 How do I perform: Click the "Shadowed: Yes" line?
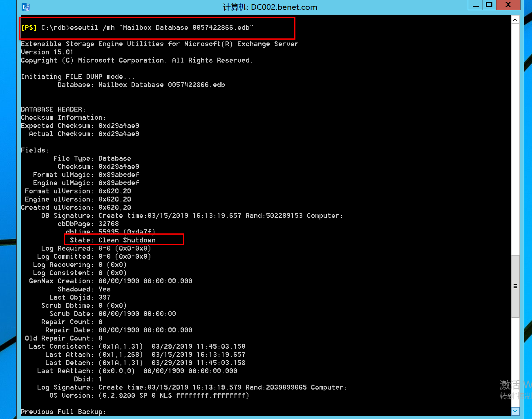click(x=84, y=289)
